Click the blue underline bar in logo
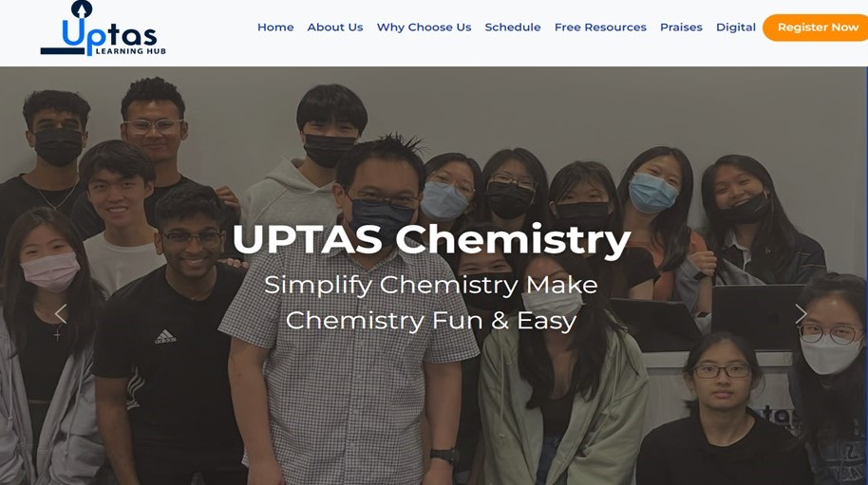Screen dimensions: 868x485 tap(63, 51)
